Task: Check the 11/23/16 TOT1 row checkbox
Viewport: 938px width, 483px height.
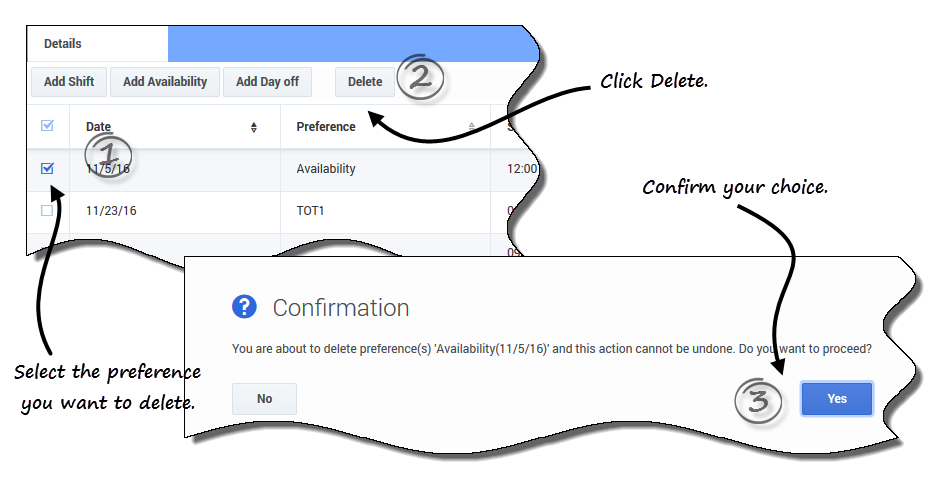Action: [47, 211]
